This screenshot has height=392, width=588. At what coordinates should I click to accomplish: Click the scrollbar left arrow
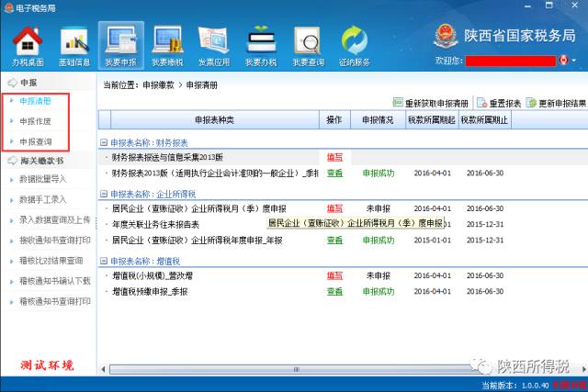103,370
